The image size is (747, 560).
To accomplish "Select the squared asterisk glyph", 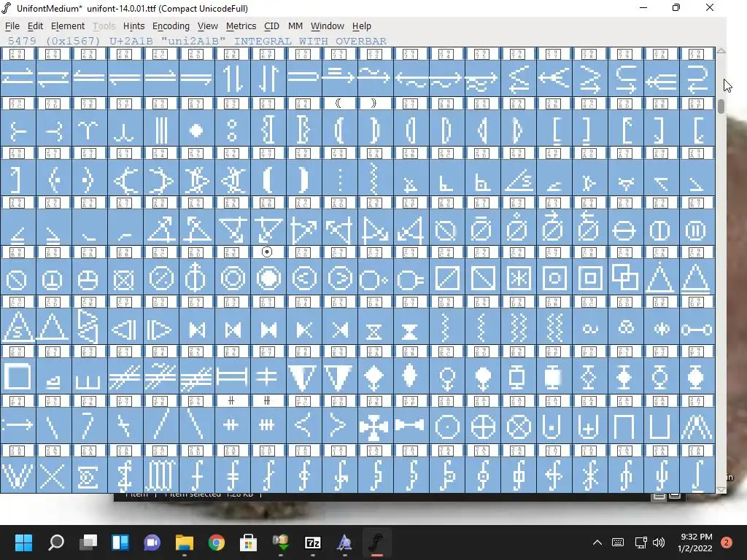I will click(519, 278).
